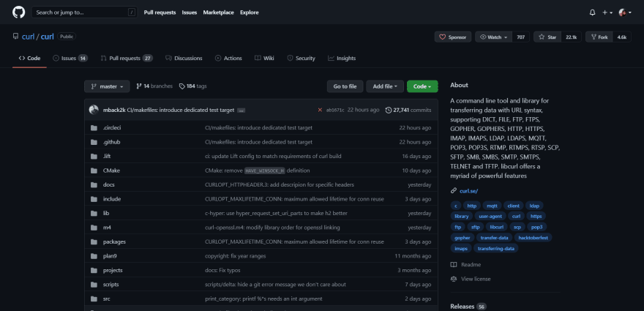Open the Insights tab
The image size is (644, 311).
pyautogui.click(x=342, y=59)
